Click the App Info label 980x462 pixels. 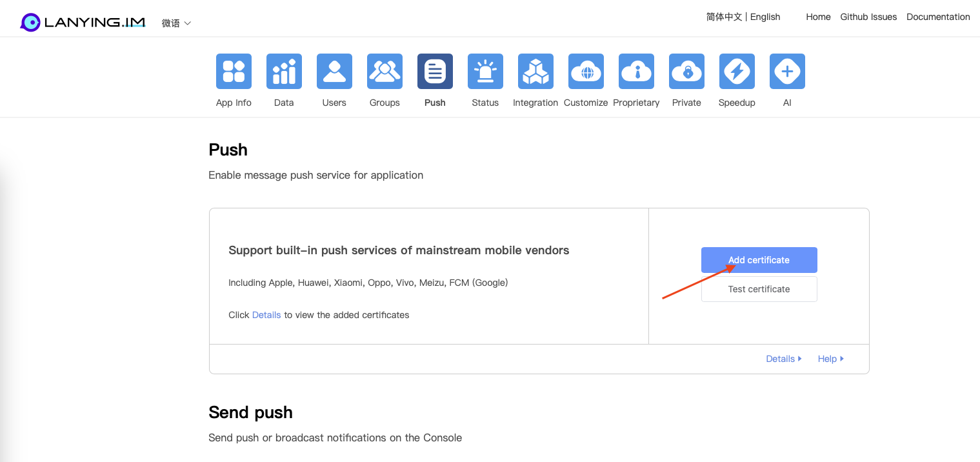coord(234,103)
